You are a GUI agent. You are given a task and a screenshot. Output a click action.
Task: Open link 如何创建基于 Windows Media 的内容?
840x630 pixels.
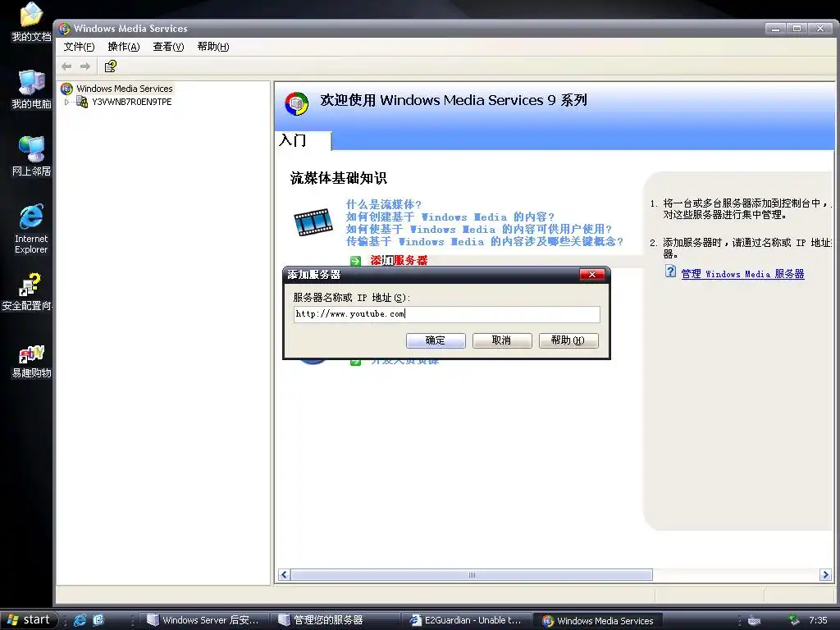click(x=450, y=217)
